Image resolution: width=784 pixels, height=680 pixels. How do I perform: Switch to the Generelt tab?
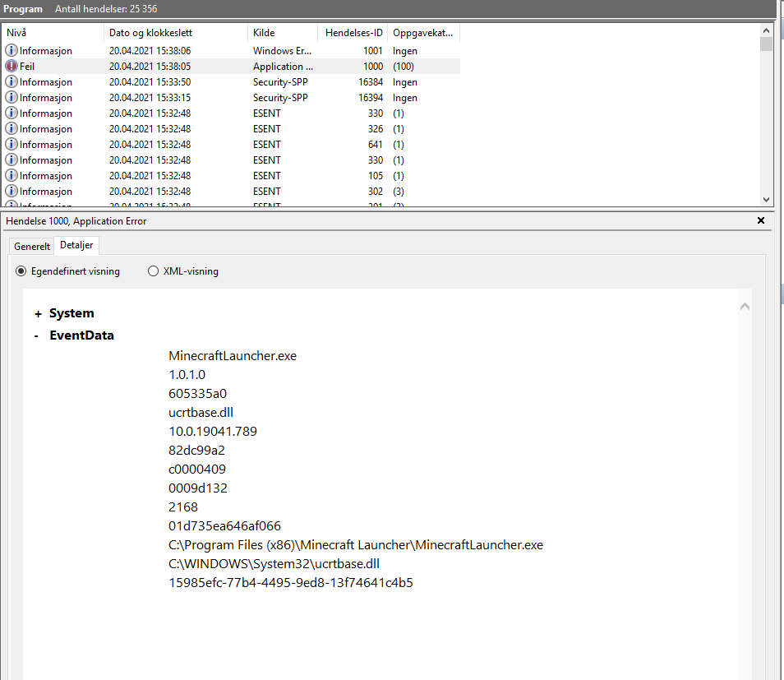point(32,247)
